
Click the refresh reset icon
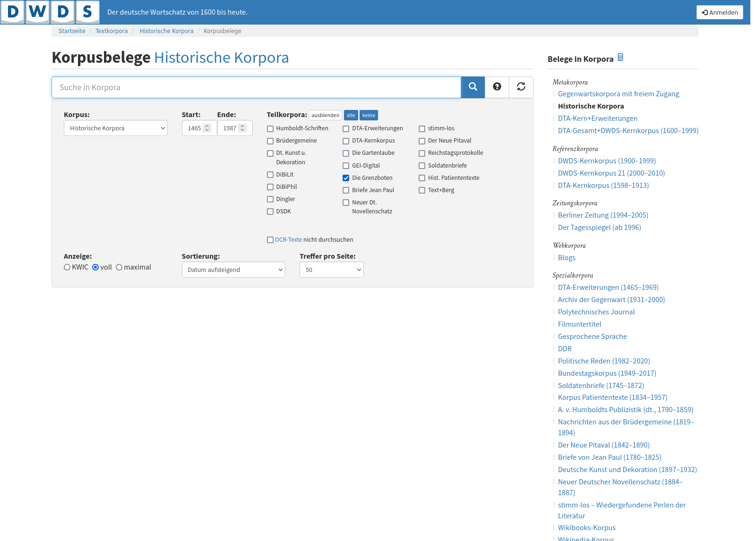pos(521,87)
